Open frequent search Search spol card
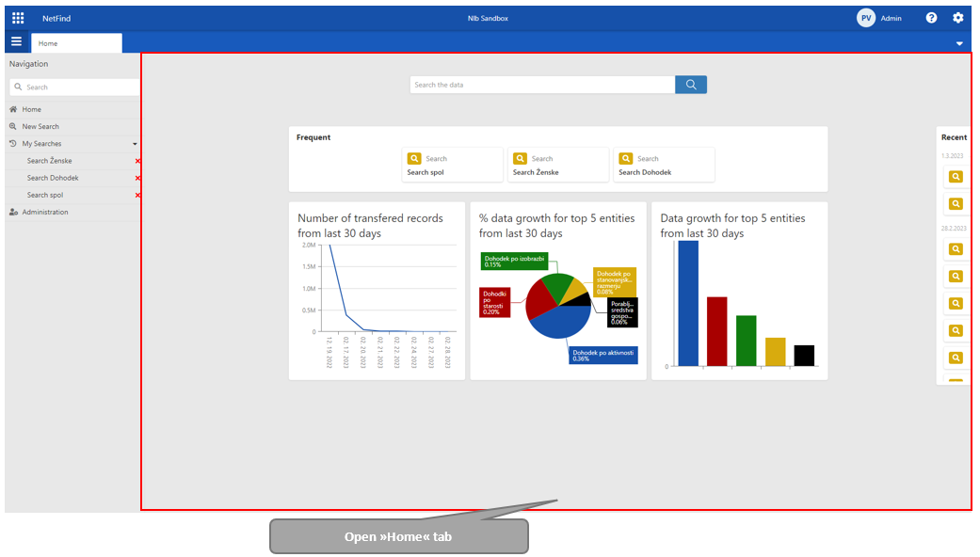 pyautogui.click(x=452, y=165)
